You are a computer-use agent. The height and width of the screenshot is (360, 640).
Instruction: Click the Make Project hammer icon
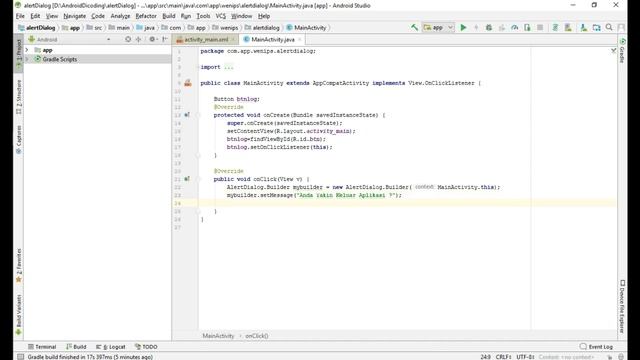(x=414, y=27)
